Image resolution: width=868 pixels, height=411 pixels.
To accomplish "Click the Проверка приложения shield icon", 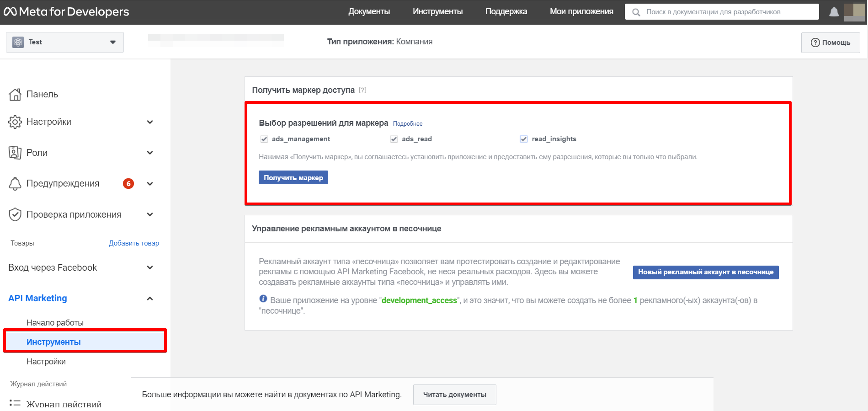I will [15, 214].
